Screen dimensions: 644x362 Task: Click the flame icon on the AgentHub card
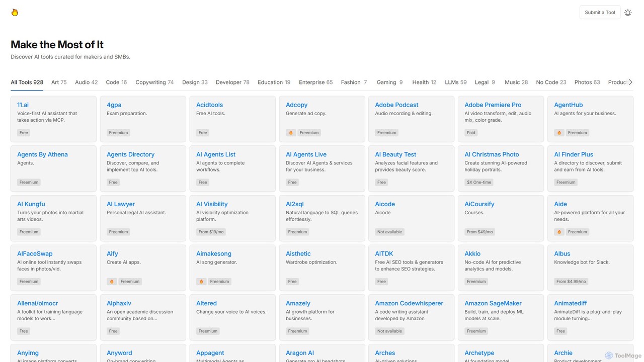(x=559, y=133)
